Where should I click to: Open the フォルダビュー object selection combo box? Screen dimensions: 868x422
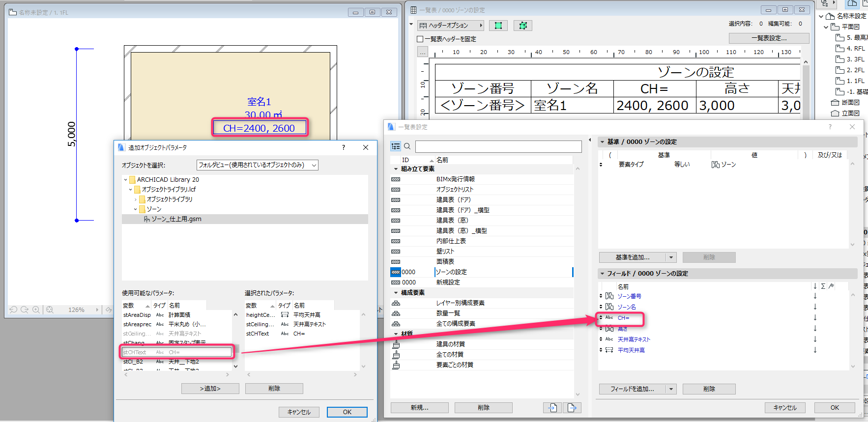click(258, 165)
